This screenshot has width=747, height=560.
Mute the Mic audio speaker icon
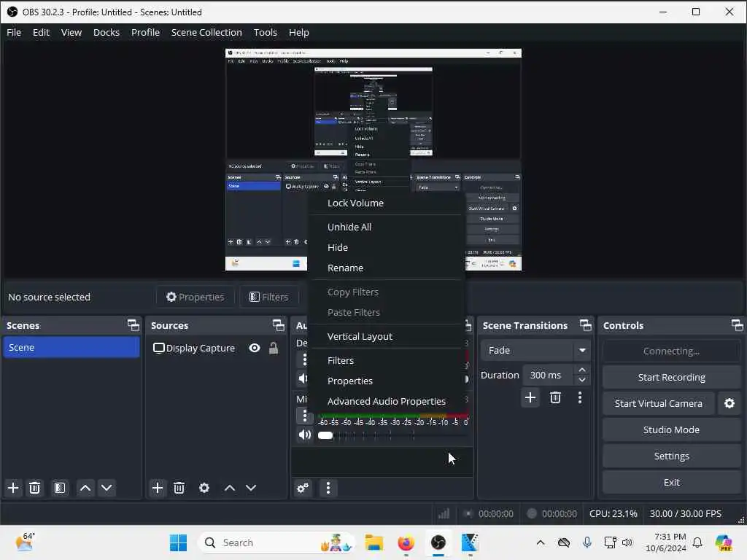(304, 435)
